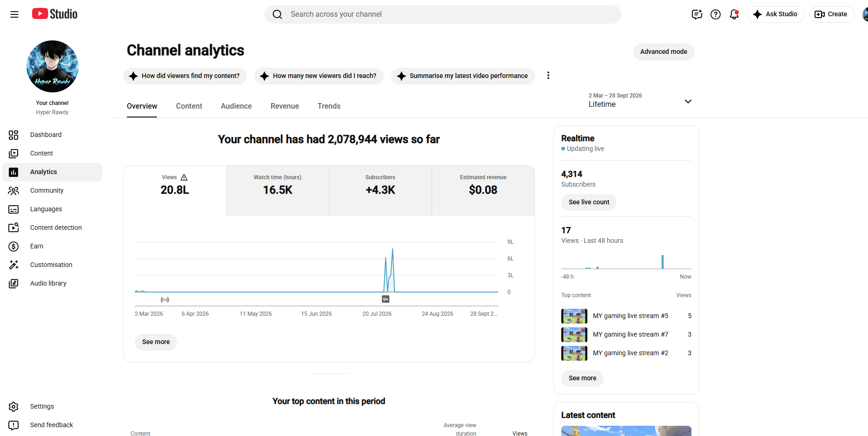The width and height of the screenshot is (868, 436).
Task: Click the "MY gaming live stream #7" title
Action: pos(631,334)
